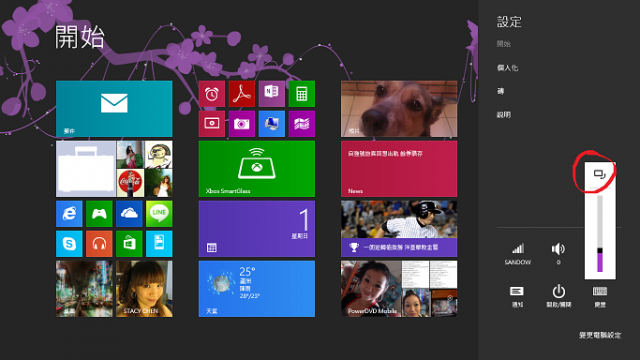Image resolution: width=640 pixels, height=360 pixels.
Task: Open the Power (開啟/關閉) options
Action: tap(559, 296)
